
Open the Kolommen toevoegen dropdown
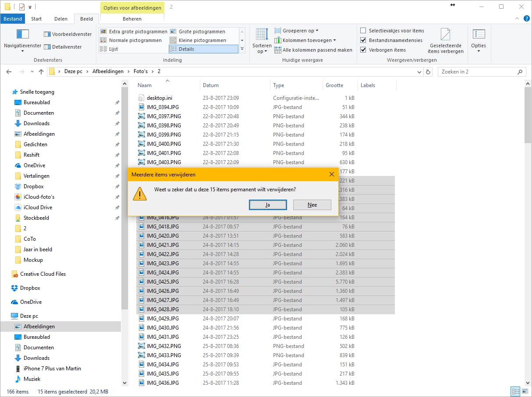pyautogui.click(x=305, y=40)
